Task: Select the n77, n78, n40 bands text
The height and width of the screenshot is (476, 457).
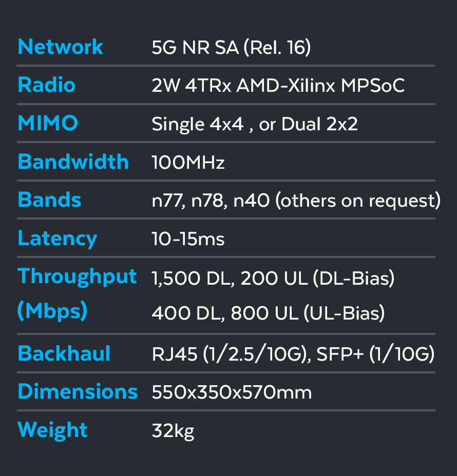Action: pyautogui.click(x=210, y=201)
